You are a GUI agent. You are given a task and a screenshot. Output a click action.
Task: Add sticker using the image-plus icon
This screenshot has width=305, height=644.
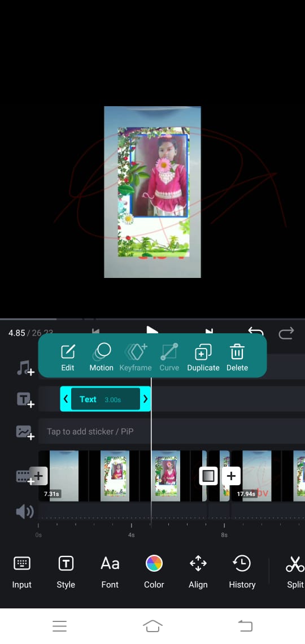coord(25,432)
